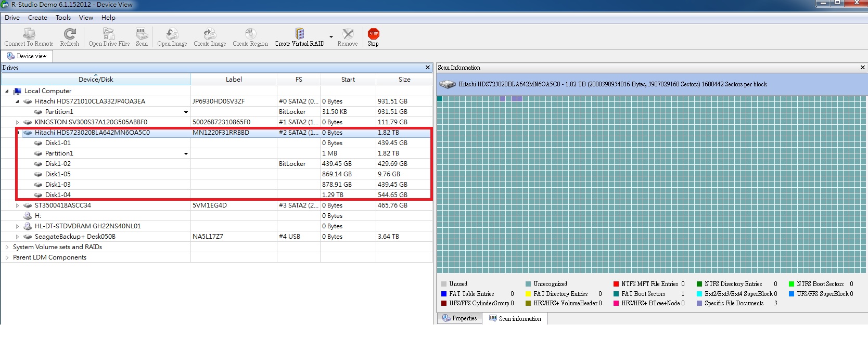The height and width of the screenshot is (337, 868).
Task: Click the Unused legend color swatch
Action: [444, 284]
